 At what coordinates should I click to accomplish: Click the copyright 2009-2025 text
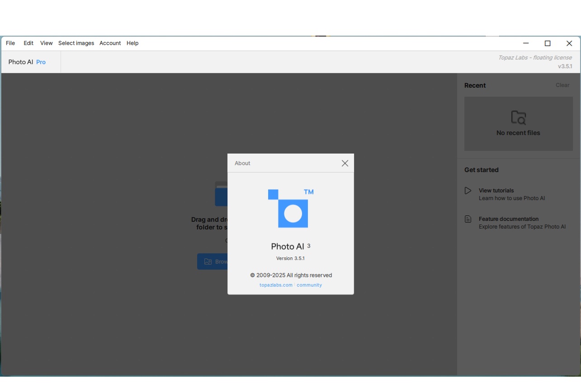[x=291, y=275]
